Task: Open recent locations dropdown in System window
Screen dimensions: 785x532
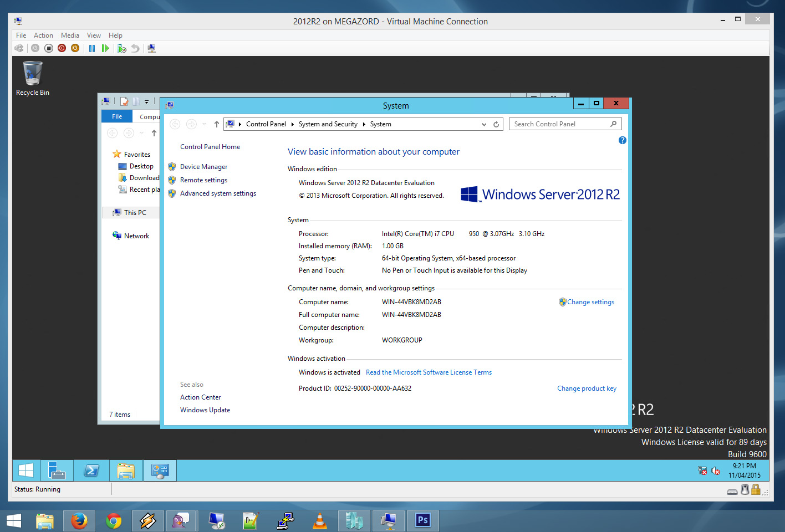Action: click(x=204, y=124)
